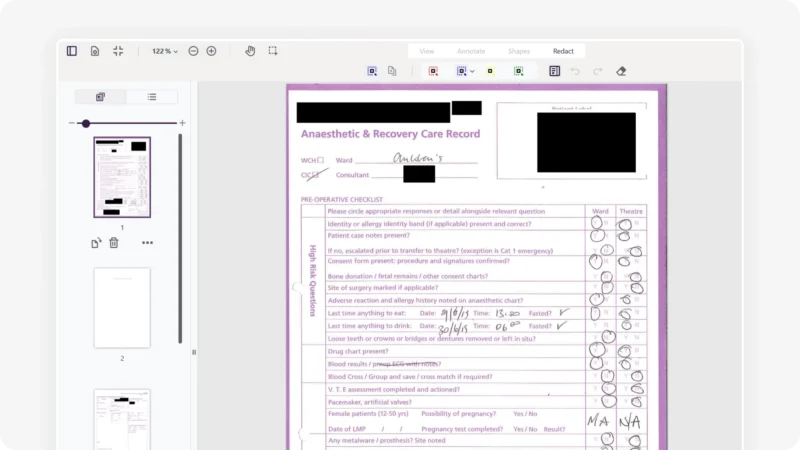Select the dashed marquee selection tool

click(x=273, y=51)
